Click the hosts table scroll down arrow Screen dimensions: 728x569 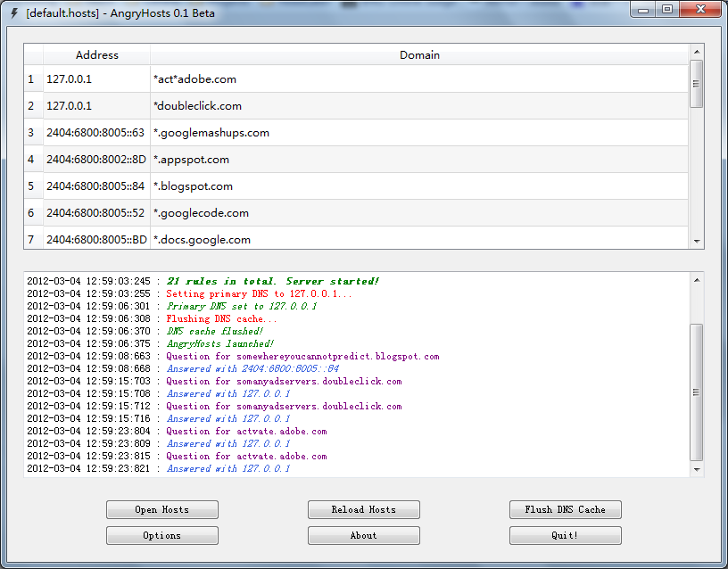[x=697, y=242]
